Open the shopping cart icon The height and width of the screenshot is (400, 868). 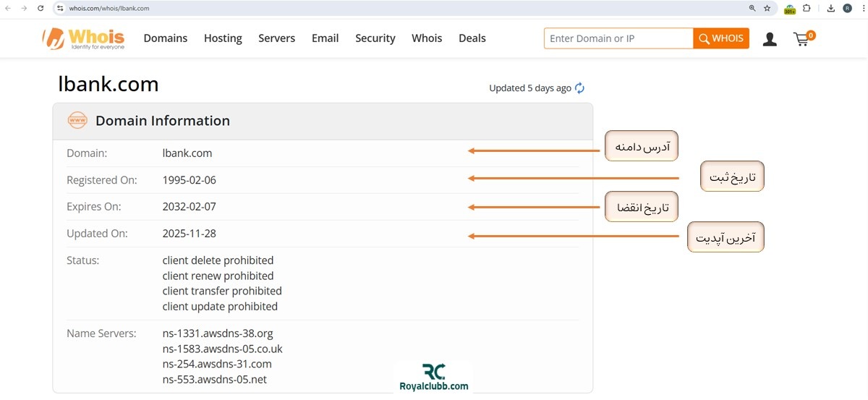[x=801, y=39]
